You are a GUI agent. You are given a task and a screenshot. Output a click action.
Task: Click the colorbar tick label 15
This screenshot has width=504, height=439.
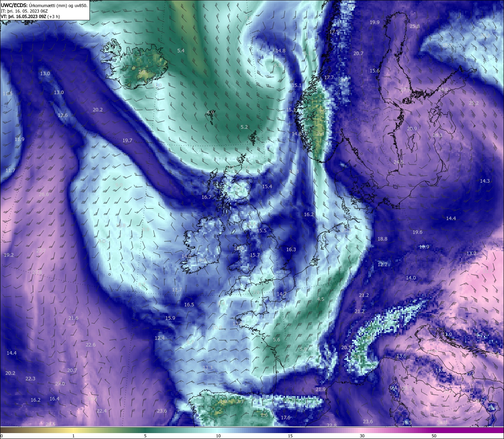tap(290, 436)
